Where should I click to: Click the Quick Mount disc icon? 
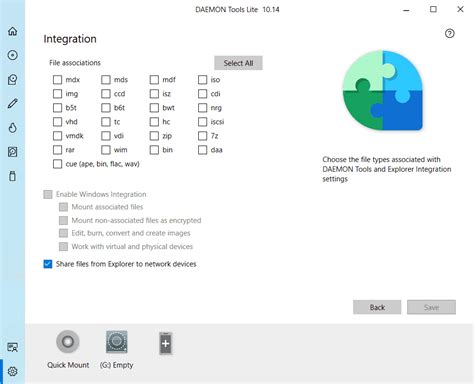68,342
